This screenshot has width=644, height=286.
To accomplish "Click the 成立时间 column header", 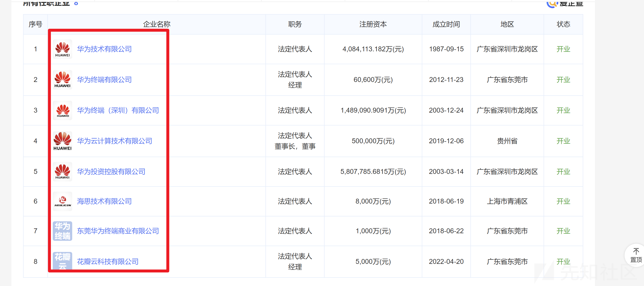I will coord(446,24).
